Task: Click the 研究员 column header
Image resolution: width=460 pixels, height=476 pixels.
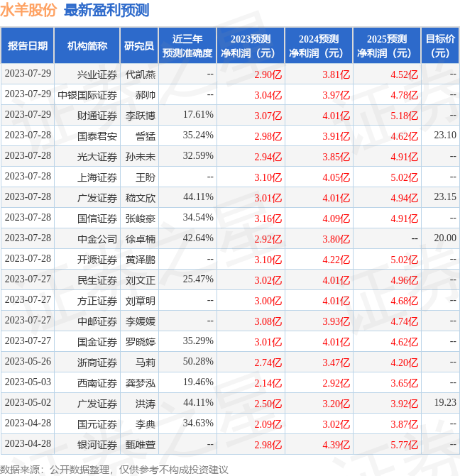Action: point(139,46)
